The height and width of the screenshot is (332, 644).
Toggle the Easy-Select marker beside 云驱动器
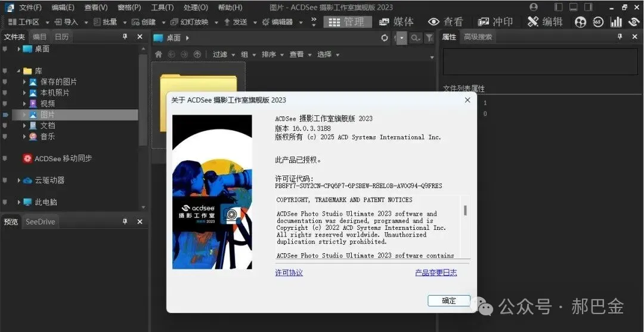pos(5,180)
